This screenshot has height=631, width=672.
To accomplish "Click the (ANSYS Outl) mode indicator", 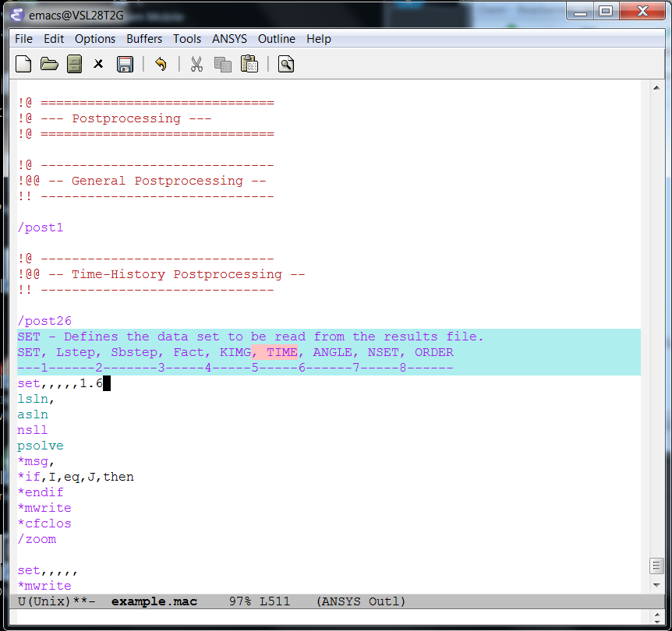I will click(361, 601).
